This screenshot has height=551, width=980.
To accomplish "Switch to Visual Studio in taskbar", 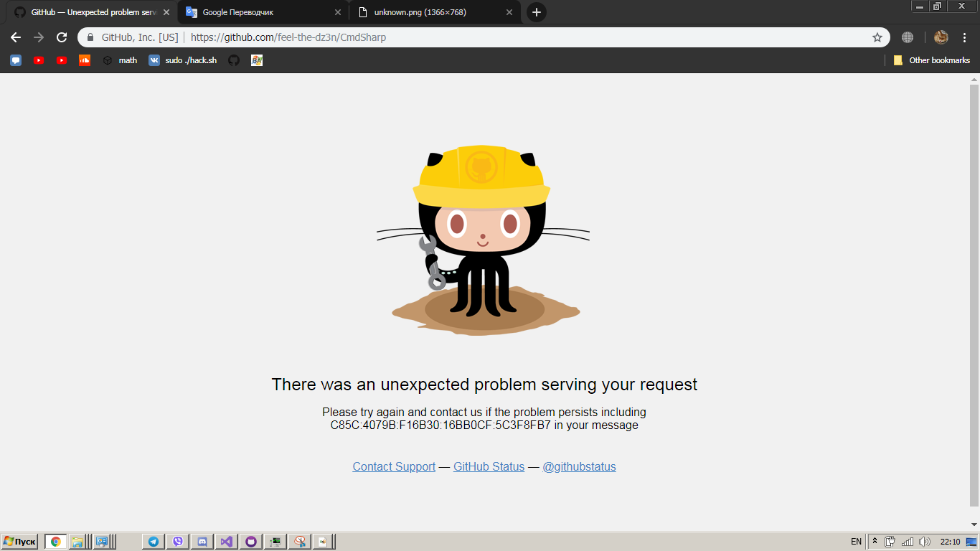I will click(x=227, y=542).
